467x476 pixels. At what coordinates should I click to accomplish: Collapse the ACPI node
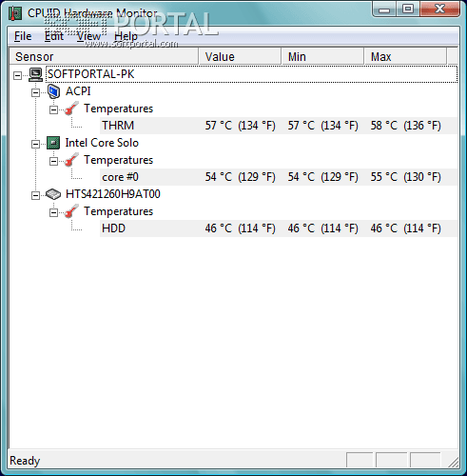pos(35,92)
